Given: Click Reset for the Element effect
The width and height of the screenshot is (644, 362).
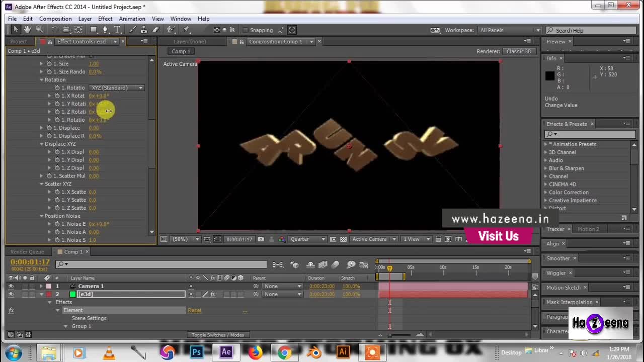Looking at the screenshot, I should click(x=195, y=310).
